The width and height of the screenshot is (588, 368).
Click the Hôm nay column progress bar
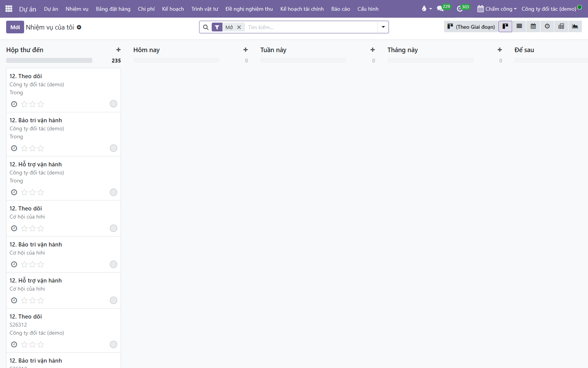[x=176, y=60]
